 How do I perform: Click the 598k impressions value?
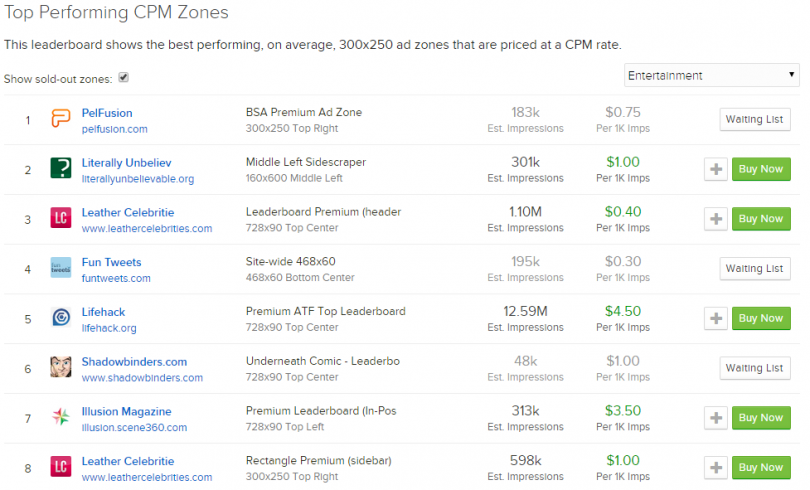pyautogui.click(x=525, y=461)
